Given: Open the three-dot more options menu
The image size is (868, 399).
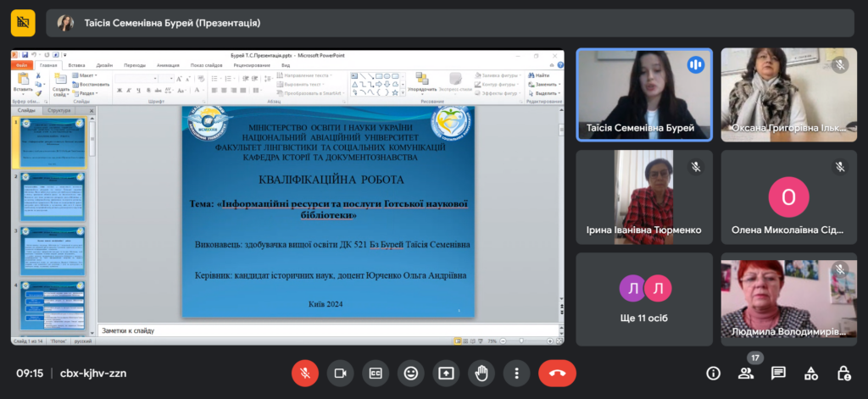Looking at the screenshot, I should click(x=516, y=373).
